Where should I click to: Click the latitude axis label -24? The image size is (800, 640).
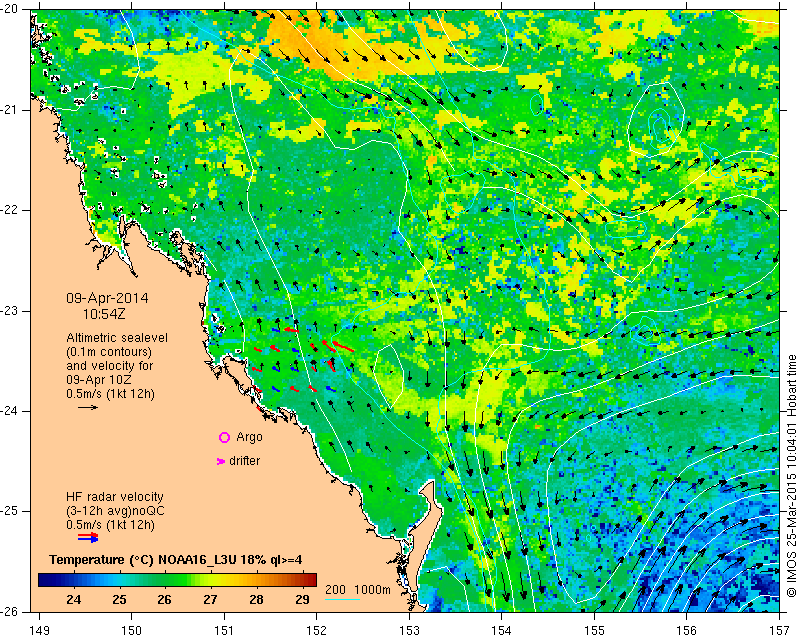click(10, 411)
